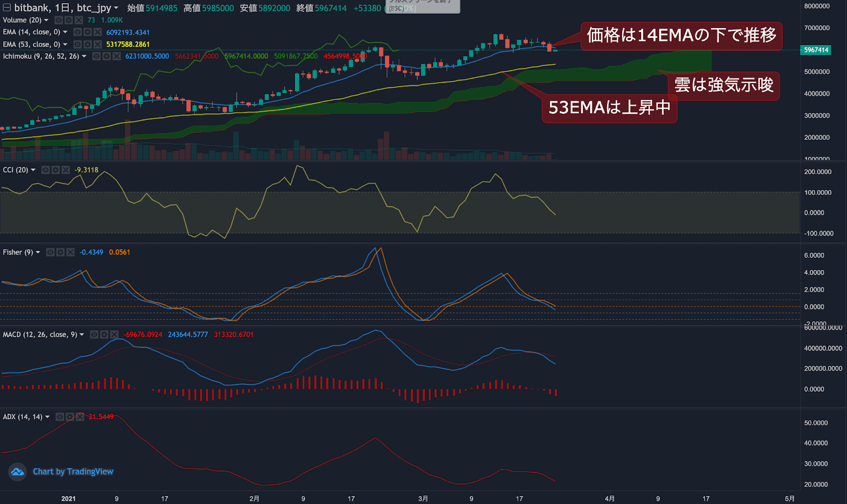Open the Fisher (9) dropdown menu

coord(38,252)
